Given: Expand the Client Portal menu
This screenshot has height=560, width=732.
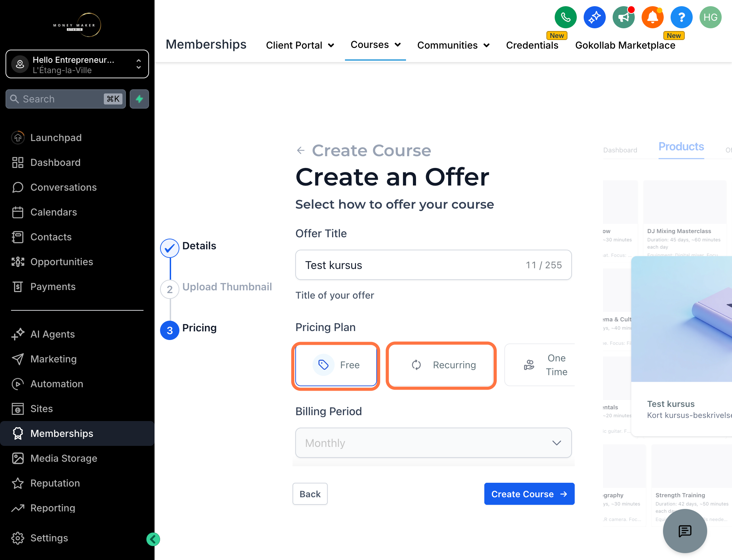Looking at the screenshot, I should pos(300,45).
